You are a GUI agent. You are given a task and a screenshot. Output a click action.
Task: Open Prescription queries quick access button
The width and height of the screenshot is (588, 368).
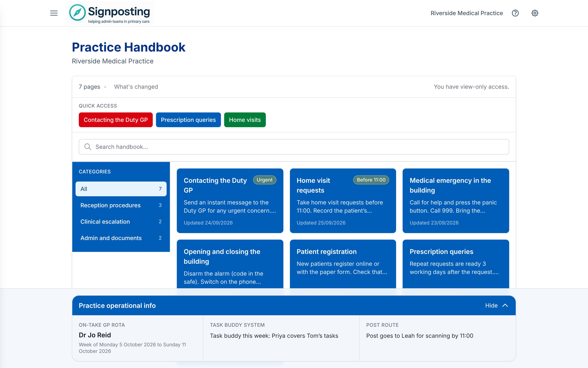188,120
